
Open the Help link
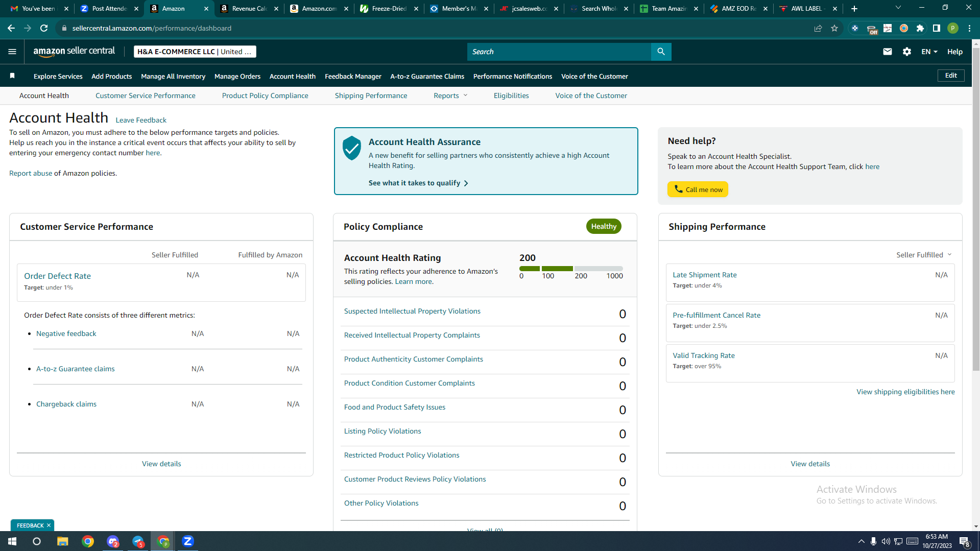pyautogui.click(x=954, y=52)
